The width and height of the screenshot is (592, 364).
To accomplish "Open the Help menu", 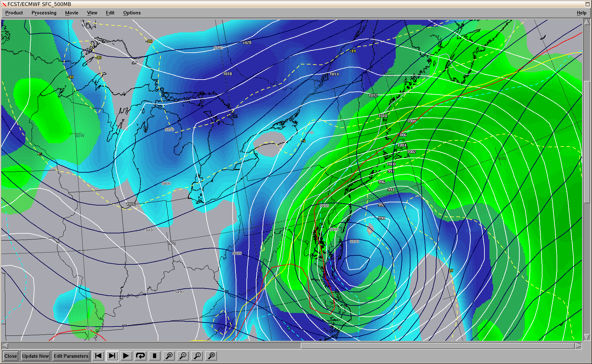I will point(581,13).
